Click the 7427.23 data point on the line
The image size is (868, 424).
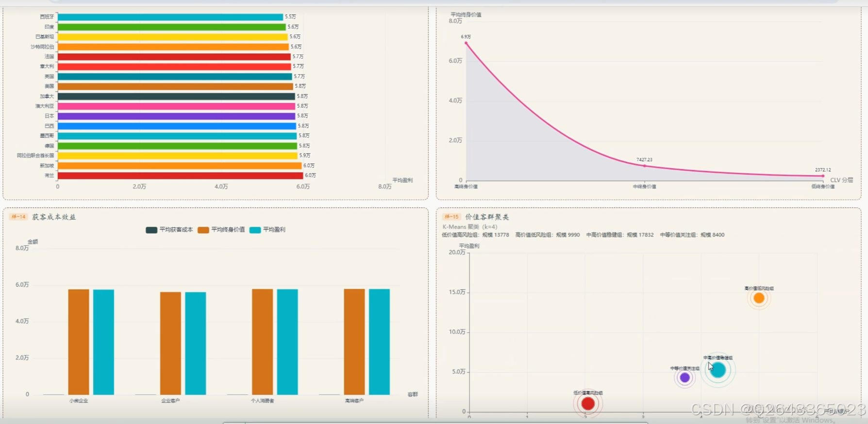(x=644, y=166)
